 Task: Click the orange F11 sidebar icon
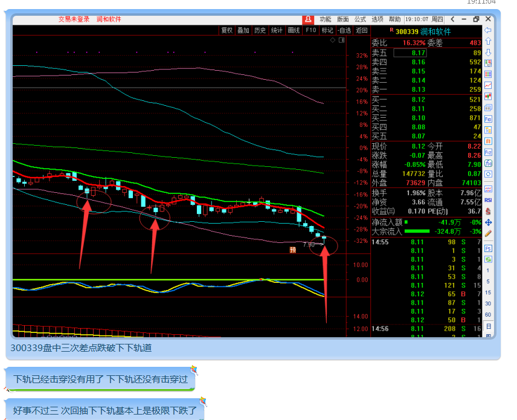[x=488, y=141]
